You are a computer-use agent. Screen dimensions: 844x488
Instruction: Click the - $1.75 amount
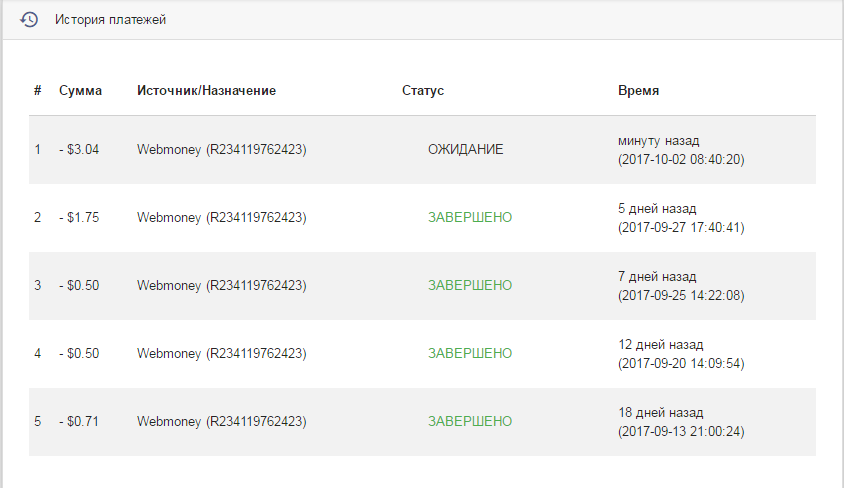pos(79,217)
